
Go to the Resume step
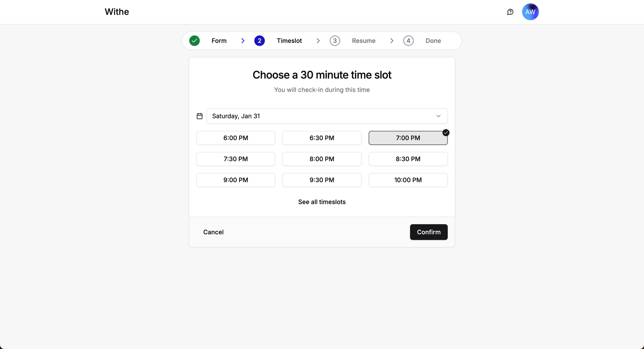pos(364,41)
